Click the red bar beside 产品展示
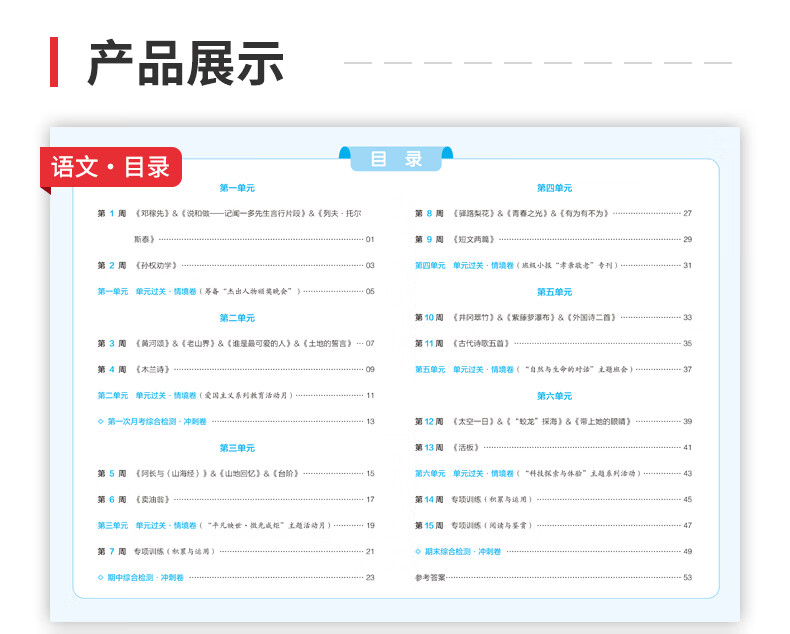 click(54, 62)
